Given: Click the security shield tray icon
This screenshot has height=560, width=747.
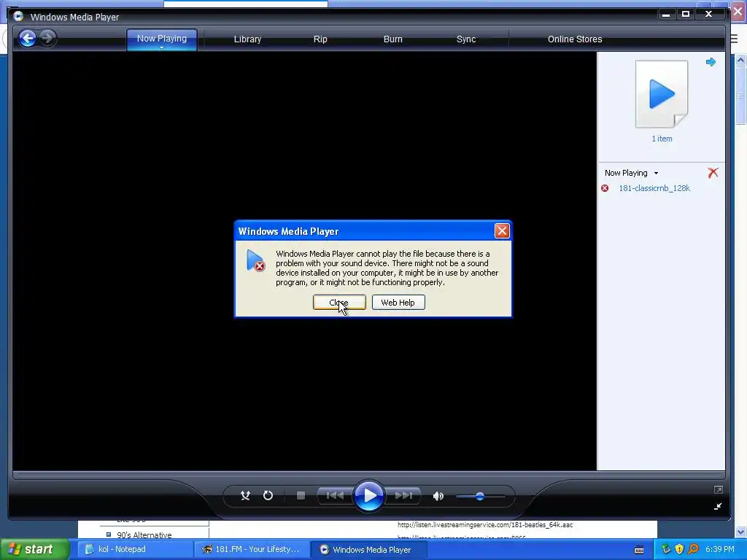Looking at the screenshot, I should click(x=679, y=549).
